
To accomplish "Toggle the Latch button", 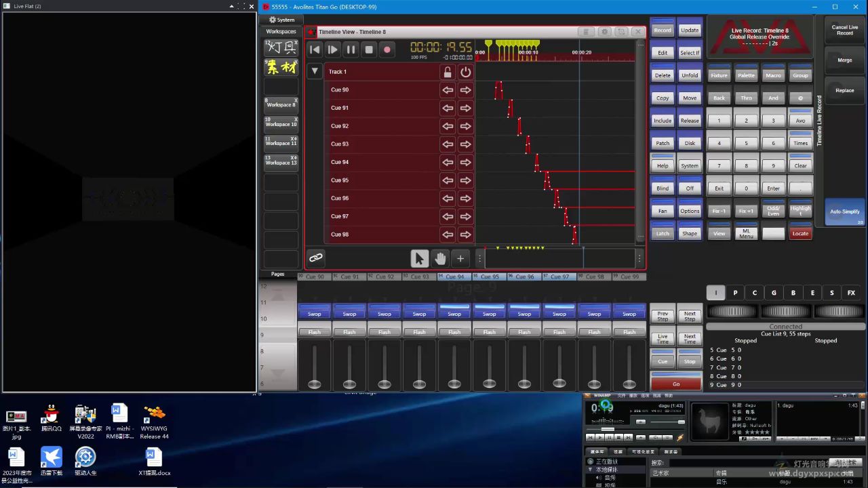I will tap(663, 233).
